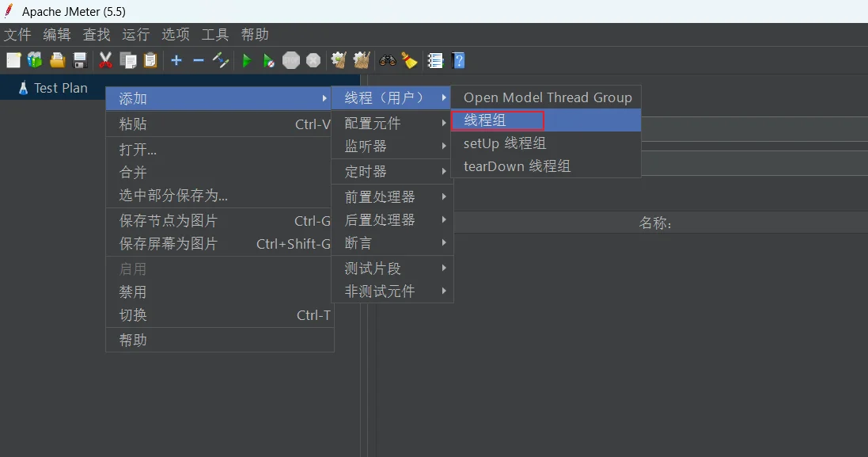Clear all results with double broom icon
Image resolution: width=868 pixels, height=457 pixels.
362,60
